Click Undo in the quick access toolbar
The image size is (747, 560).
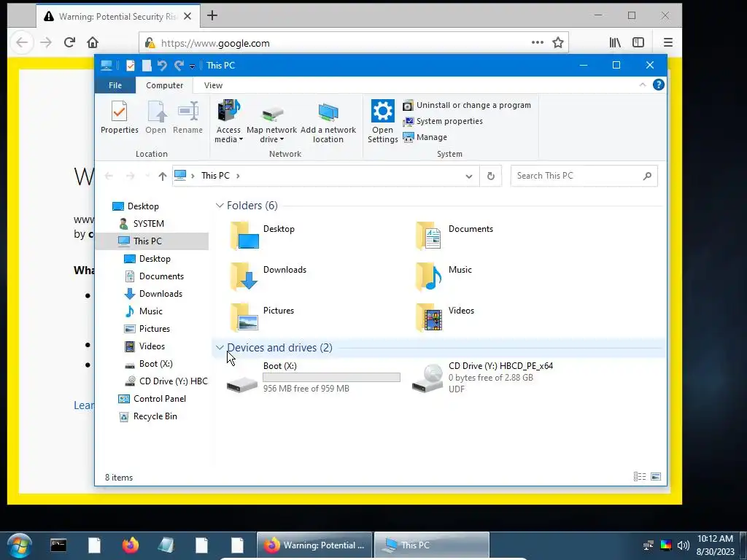coord(162,66)
